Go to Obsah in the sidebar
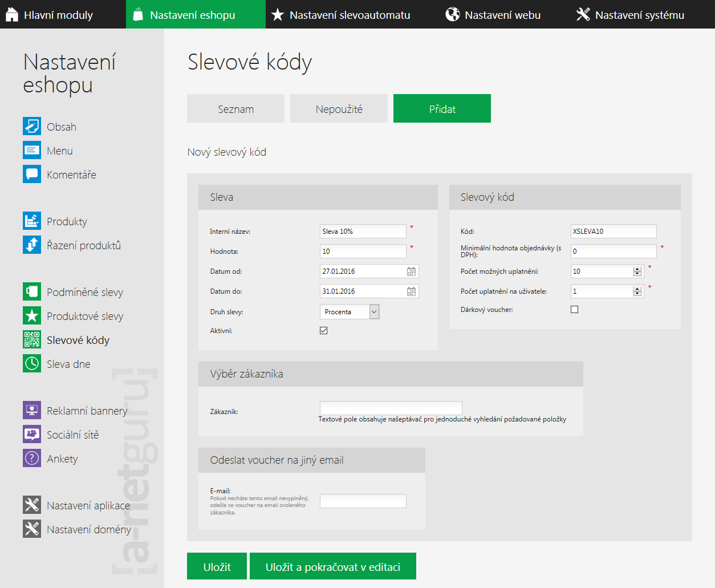715x588 pixels. tap(62, 127)
